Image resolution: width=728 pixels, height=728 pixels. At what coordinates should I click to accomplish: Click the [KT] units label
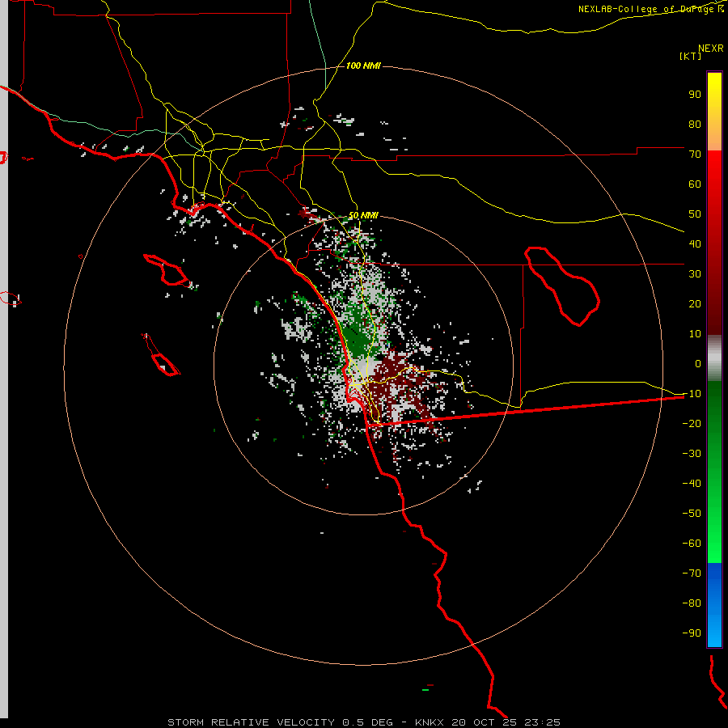coord(690,56)
